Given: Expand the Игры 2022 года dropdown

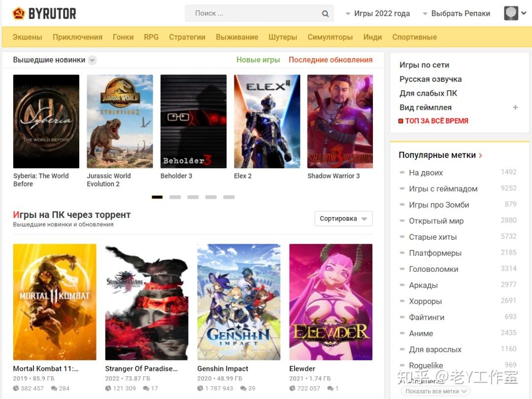Looking at the screenshot, I should pos(377,13).
